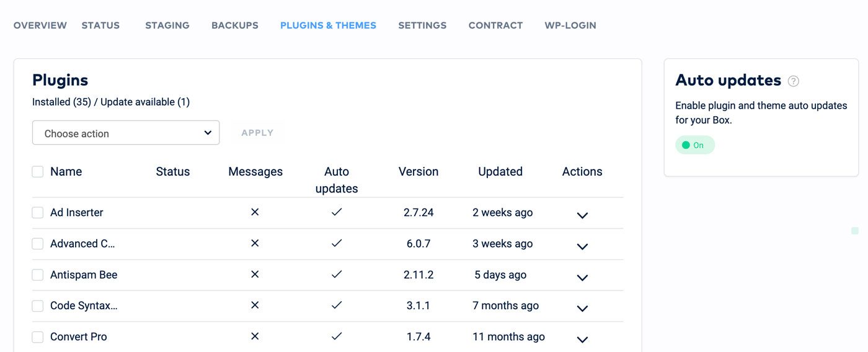Click the Ad Inserter messages X icon

pos(255,212)
